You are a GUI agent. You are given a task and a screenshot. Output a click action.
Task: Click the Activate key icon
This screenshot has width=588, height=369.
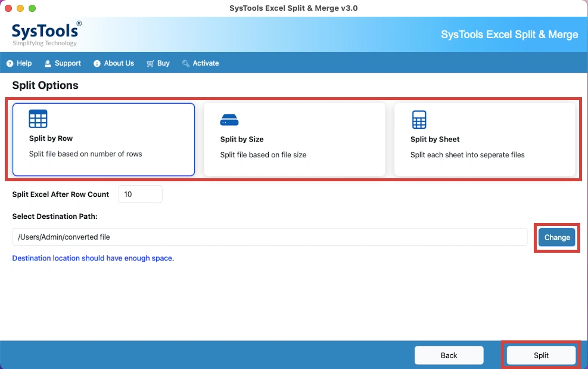point(186,63)
